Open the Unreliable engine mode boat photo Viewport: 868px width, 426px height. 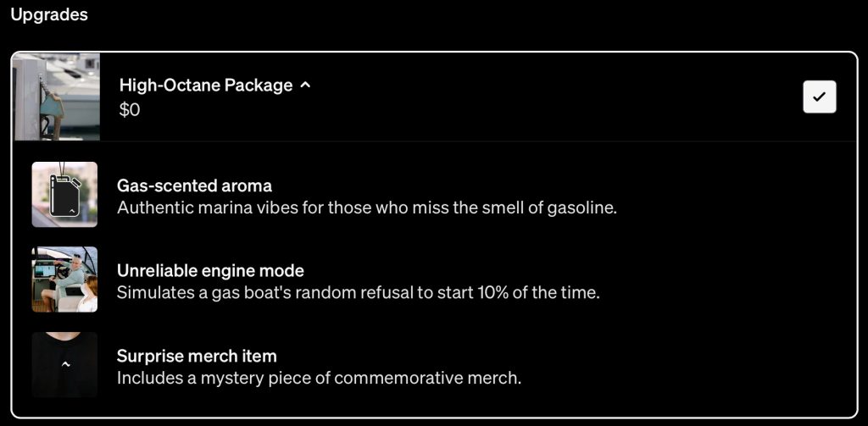[64, 279]
